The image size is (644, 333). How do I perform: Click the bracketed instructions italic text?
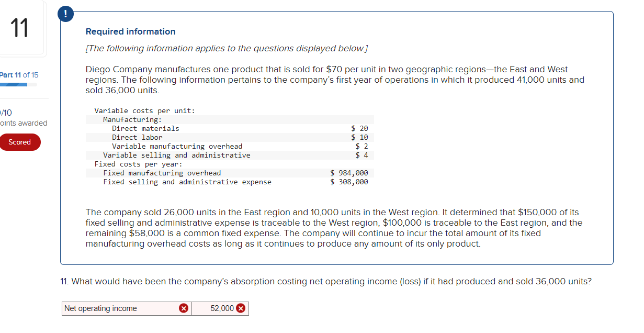227,48
